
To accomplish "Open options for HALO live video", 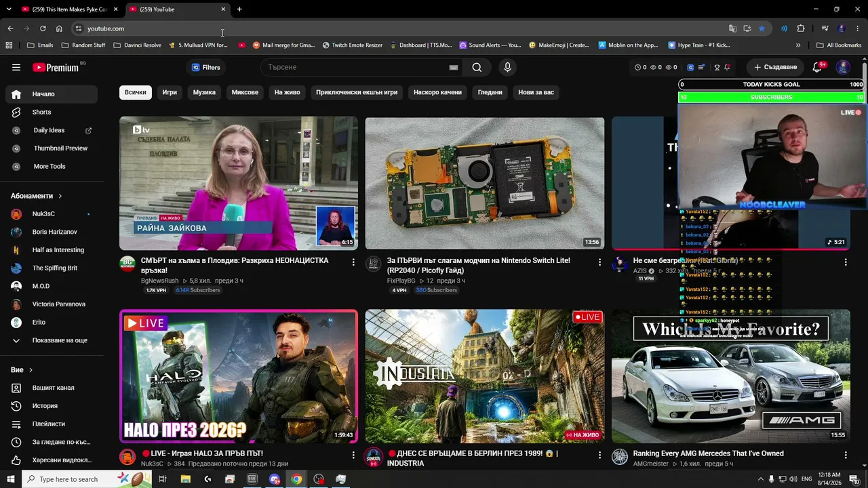I will [x=353, y=455].
